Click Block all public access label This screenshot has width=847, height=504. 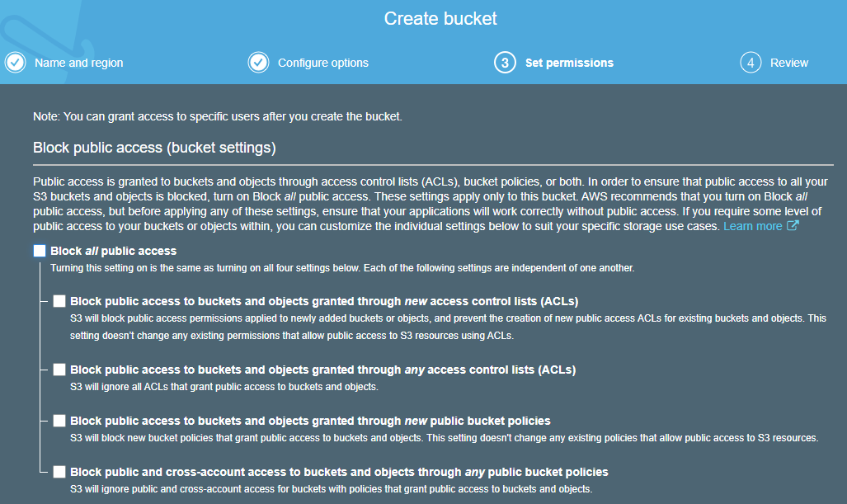click(114, 251)
